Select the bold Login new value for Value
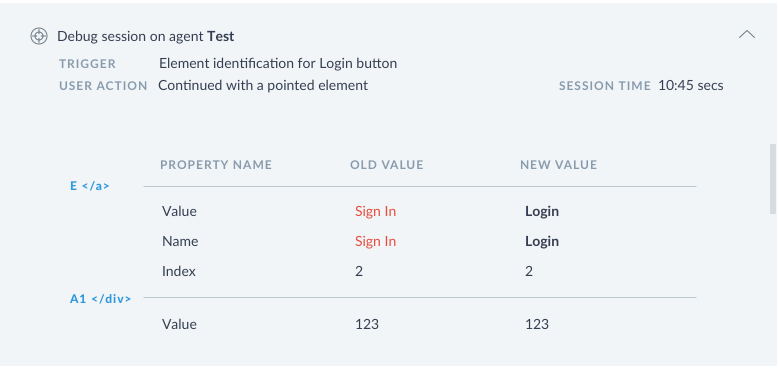Image resolution: width=779 pixels, height=369 pixels. 542,212
